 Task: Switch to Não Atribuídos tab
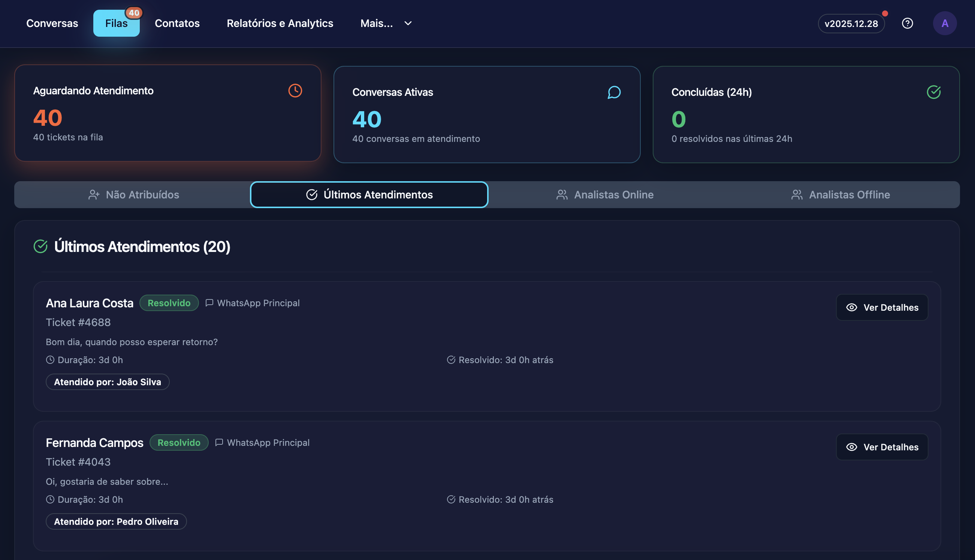pyautogui.click(x=133, y=195)
